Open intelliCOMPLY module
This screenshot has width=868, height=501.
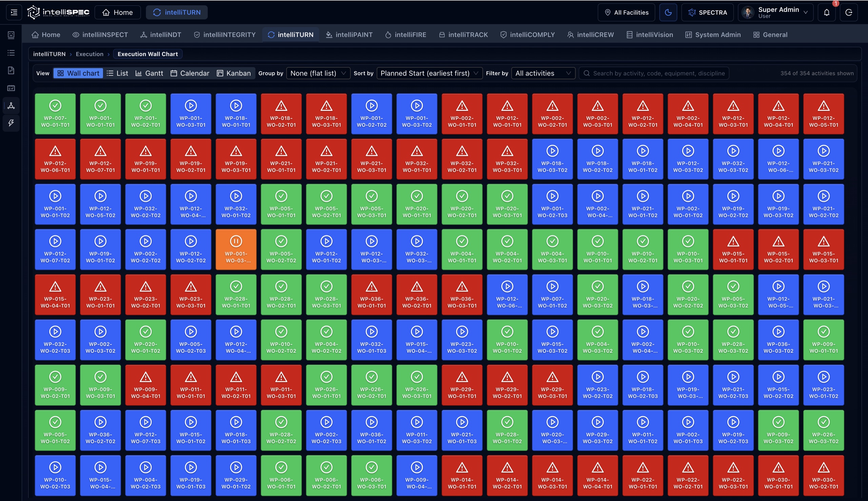click(x=528, y=35)
